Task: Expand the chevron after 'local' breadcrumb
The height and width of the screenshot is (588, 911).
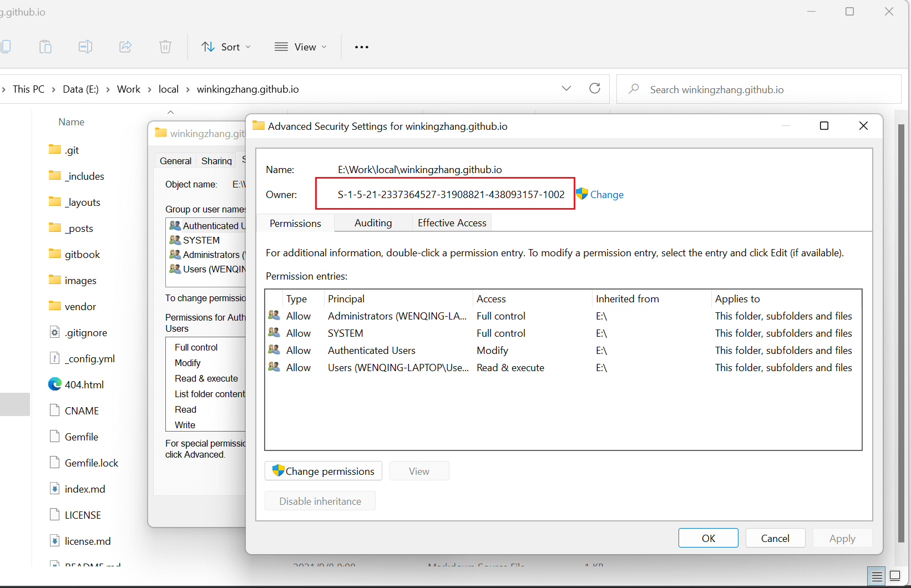Action: coord(188,89)
